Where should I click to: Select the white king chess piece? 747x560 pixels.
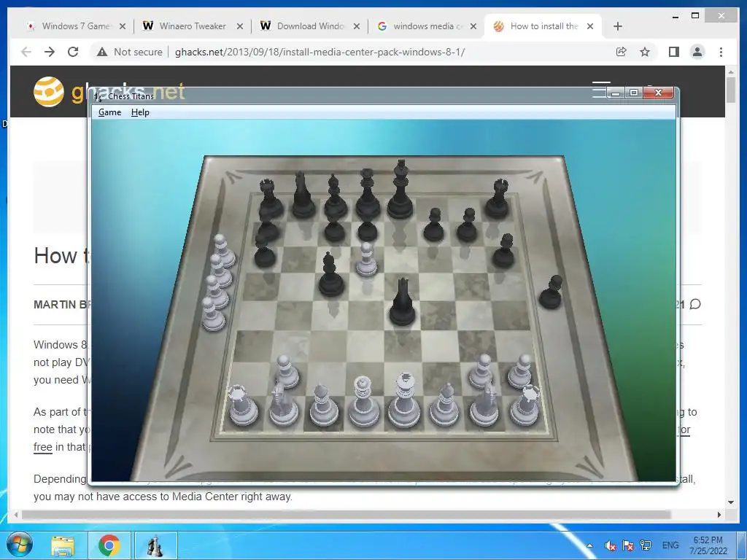pyautogui.click(x=404, y=401)
